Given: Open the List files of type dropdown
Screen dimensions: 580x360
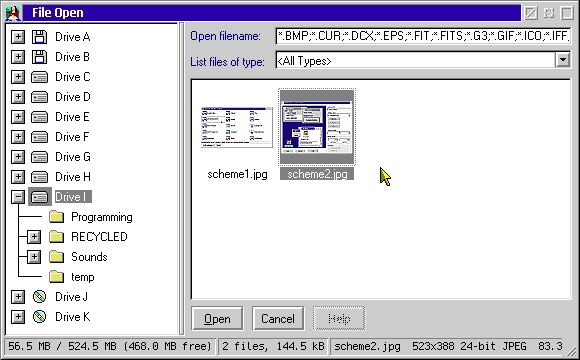Looking at the screenshot, I should click(563, 60).
